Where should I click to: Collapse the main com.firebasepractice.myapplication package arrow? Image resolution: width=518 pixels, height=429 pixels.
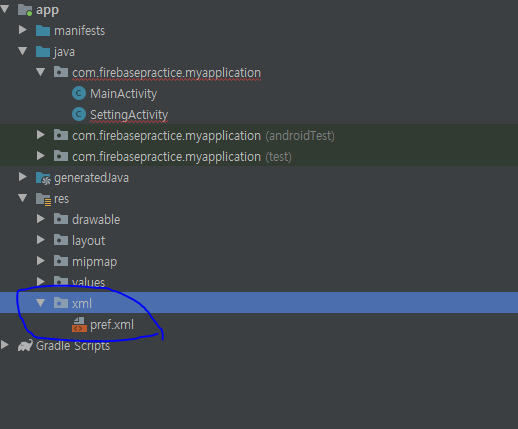click(41, 72)
